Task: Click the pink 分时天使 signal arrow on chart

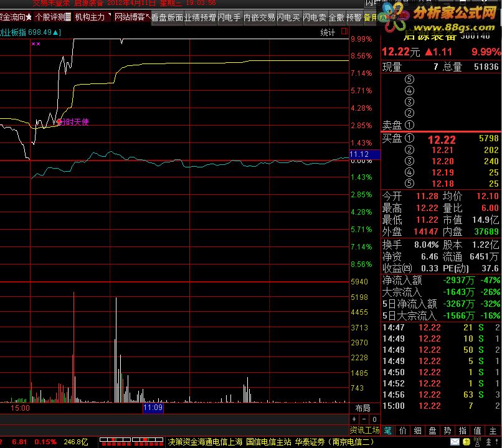Action: (59, 121)
